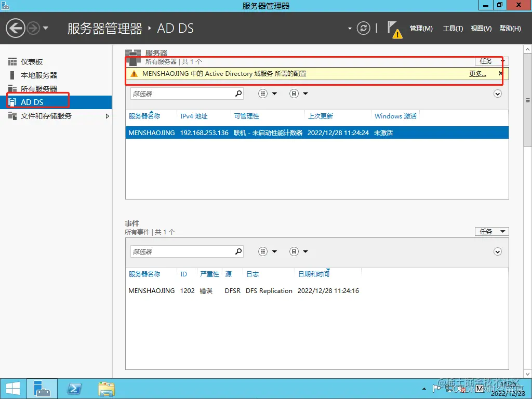Sort by Windows 激活 column
The width and height of the screenshot is (532, 399).
(395, 116)
